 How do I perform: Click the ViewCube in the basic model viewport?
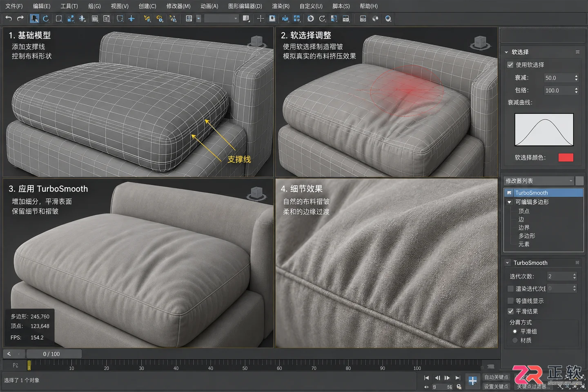[x=256, y=42]
